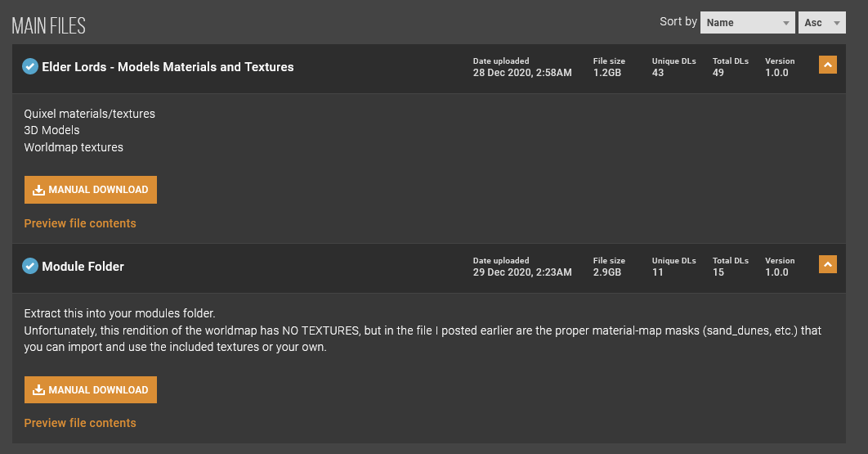This screenshot has height=454, width=868.
Task: Preview file contents of Module Folder
Action: 80,423
